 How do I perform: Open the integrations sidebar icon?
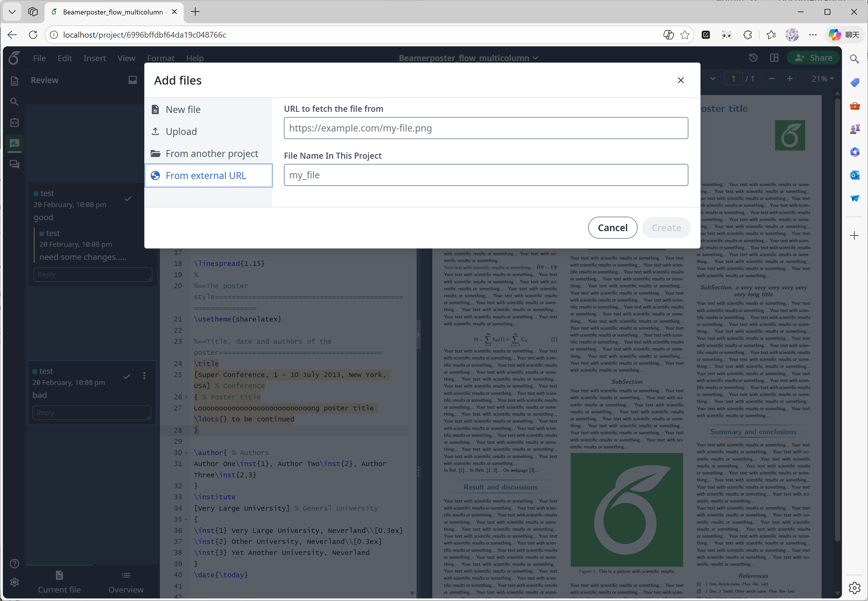(14, 123)
